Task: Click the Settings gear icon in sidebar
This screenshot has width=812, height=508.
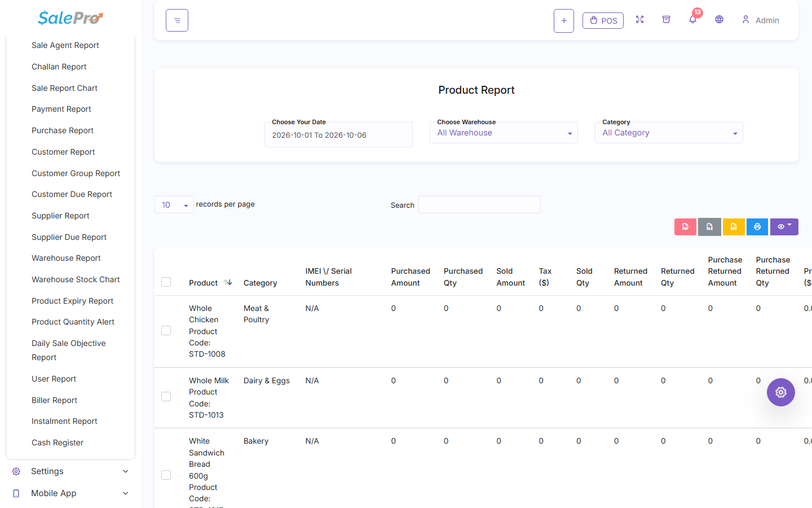Action: point(16,471)
